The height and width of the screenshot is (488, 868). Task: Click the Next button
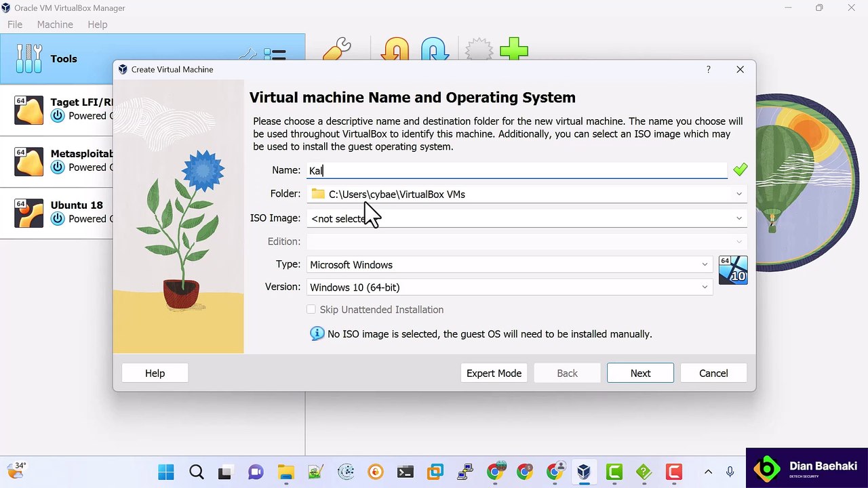point(640,373)
